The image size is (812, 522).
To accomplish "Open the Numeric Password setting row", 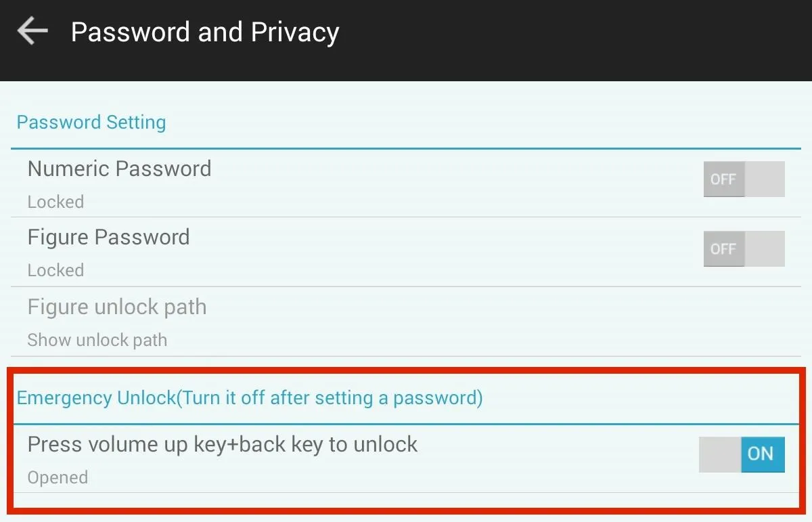I will [406, 183].
